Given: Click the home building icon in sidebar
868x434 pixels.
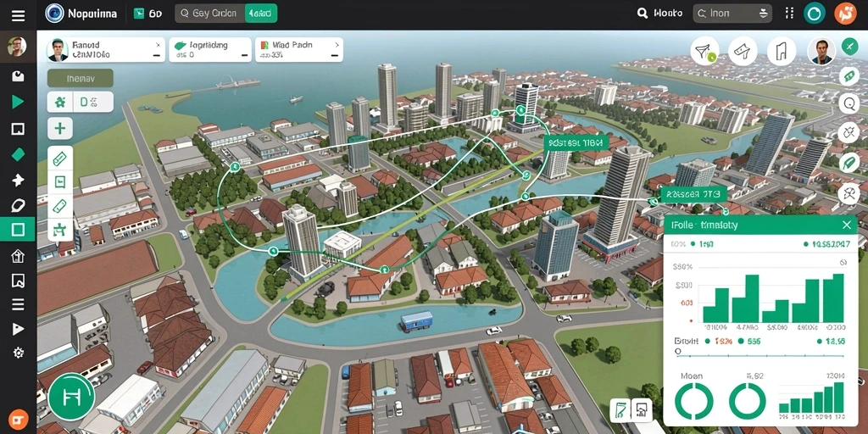Looking at the screenshot, I should [x=18, y=256].
